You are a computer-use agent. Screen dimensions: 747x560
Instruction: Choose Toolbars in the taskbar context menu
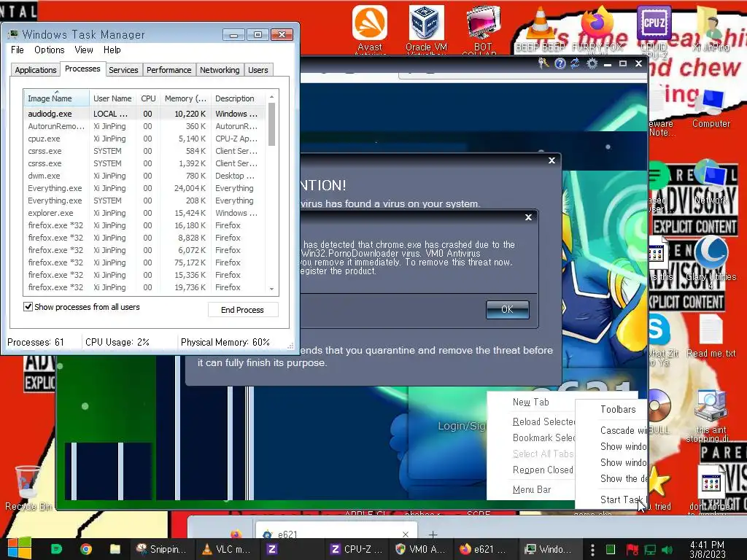pos(618,409)
